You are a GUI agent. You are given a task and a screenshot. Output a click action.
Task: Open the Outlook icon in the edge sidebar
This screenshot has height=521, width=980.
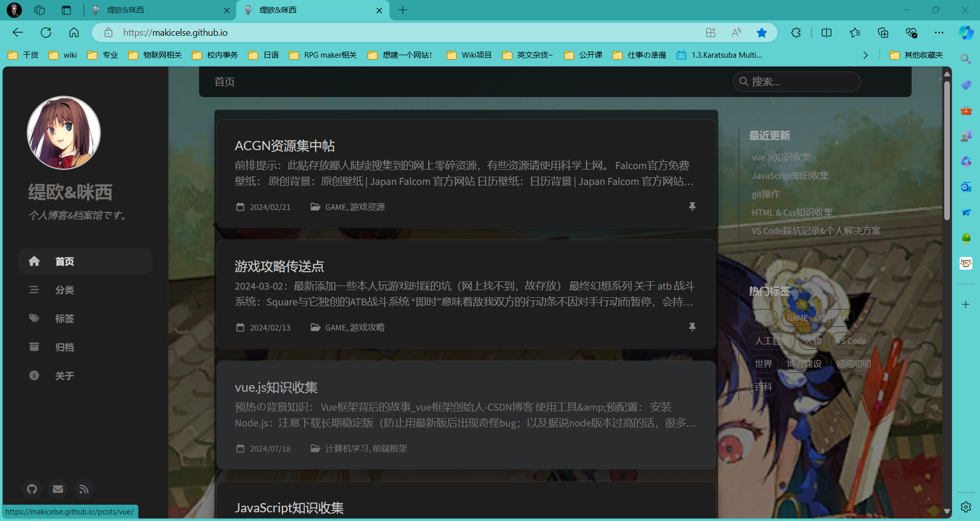point(966,187)
